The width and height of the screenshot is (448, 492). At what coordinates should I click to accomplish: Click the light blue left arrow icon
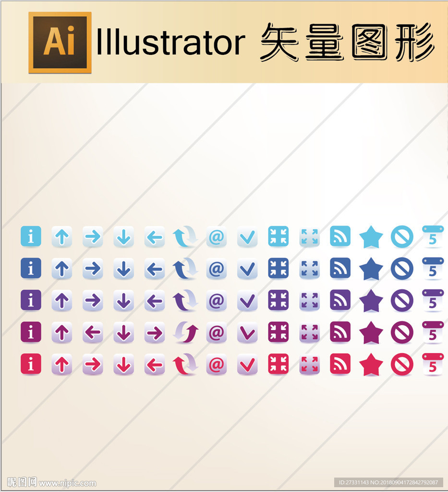pyautogui.click(x=155, y=236)
